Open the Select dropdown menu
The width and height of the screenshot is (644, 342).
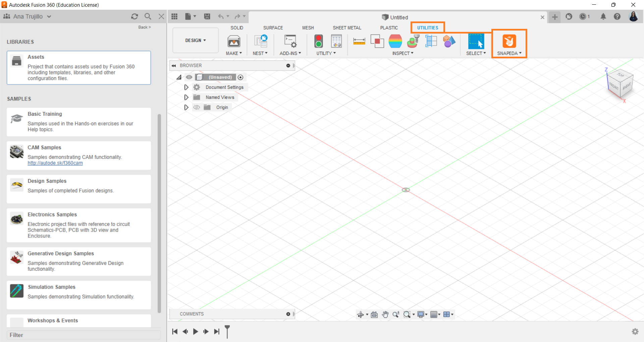point(476,53)
